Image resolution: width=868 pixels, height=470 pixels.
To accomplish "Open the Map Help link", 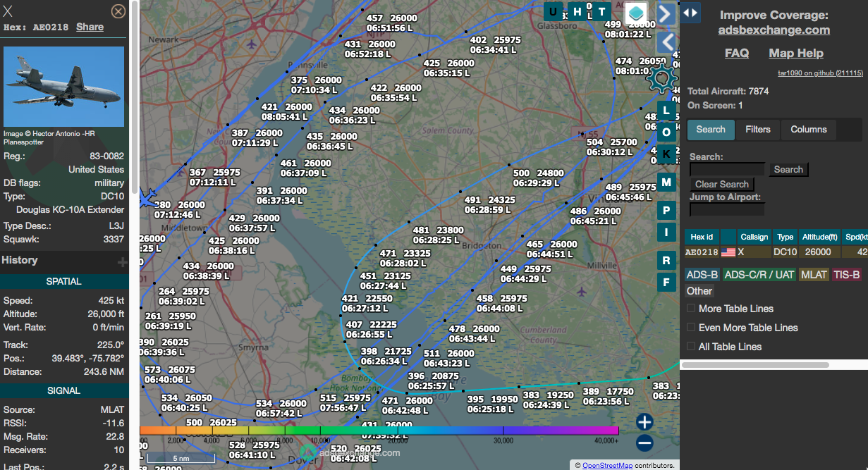I will 796,53.
